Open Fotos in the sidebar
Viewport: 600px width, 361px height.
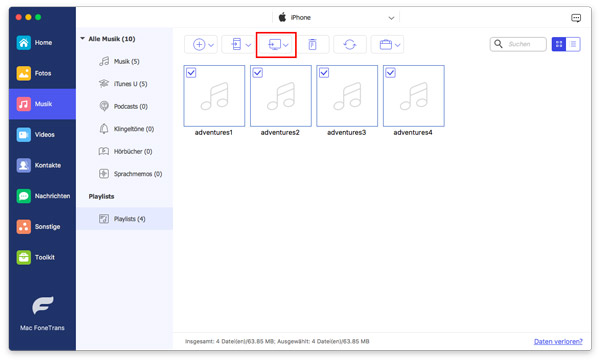tap(42, 73)
